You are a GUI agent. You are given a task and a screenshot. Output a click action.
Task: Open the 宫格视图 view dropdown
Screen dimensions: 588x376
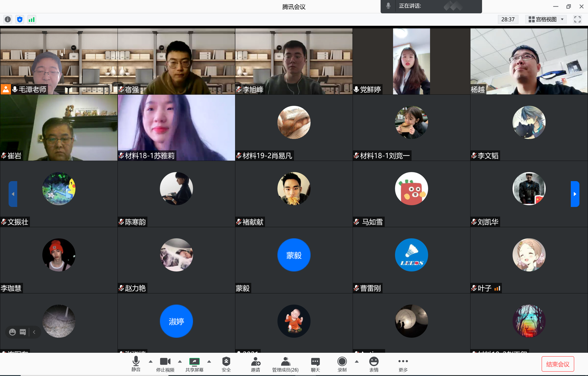click(x=546, y=19)
